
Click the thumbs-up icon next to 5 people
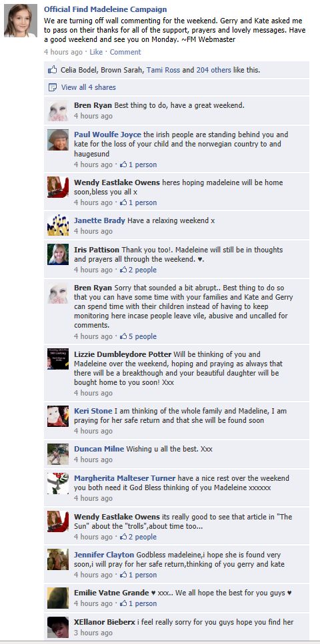click(x=123, y=336)
